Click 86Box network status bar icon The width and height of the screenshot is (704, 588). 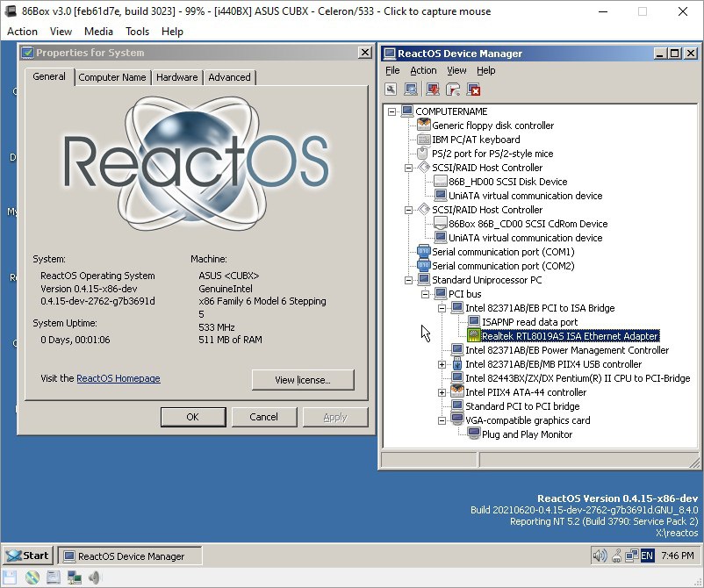74,577
